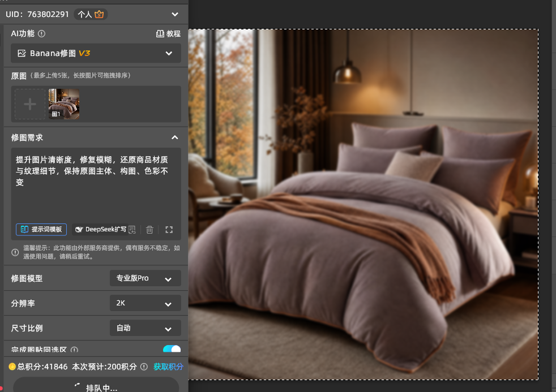
Task: Collapse the 修图需求 section
Action: pyautogui.click(x=175, y=137)
